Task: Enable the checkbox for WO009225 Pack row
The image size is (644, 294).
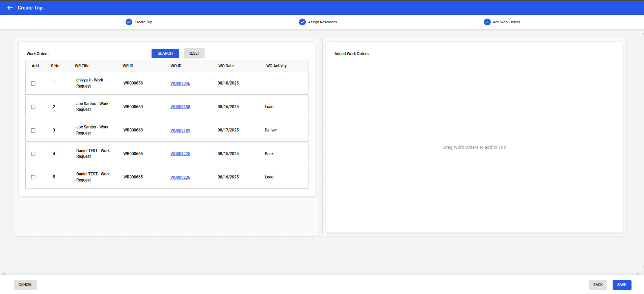Action: tap(33, 154)
